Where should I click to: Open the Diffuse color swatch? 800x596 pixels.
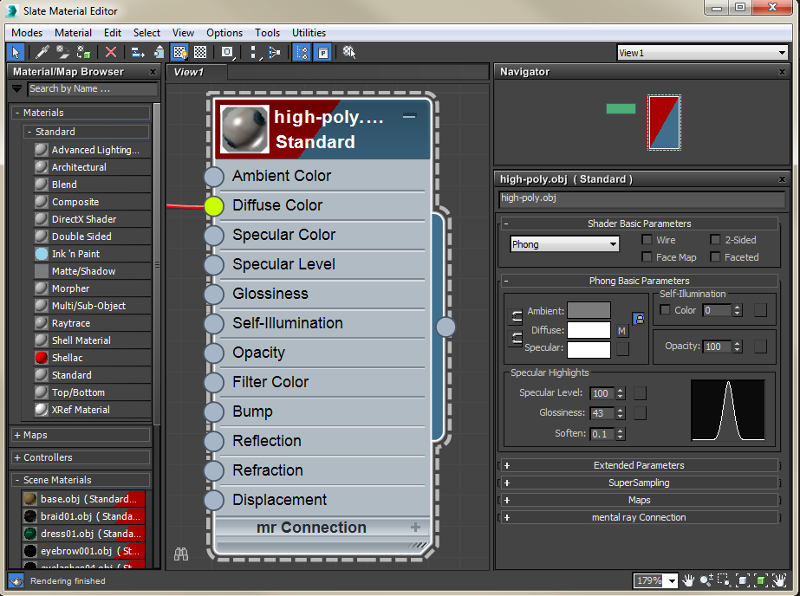pyautogui.click(x=589, y=330)
